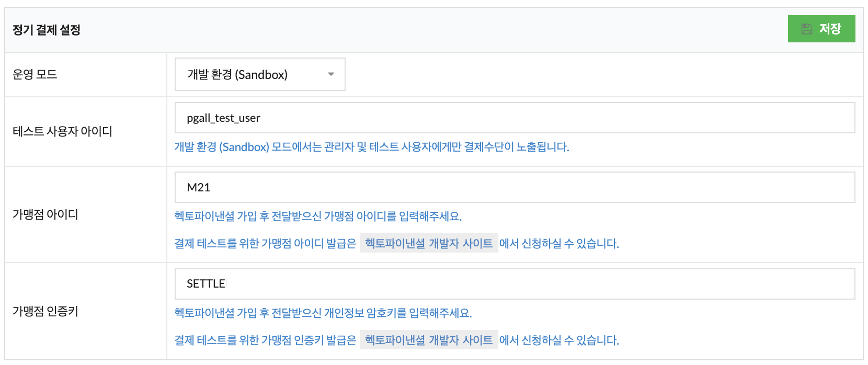Click the 가맹점 아이디 field containing M21
This screenshot has height=365, width=868.
click(515, 187)
